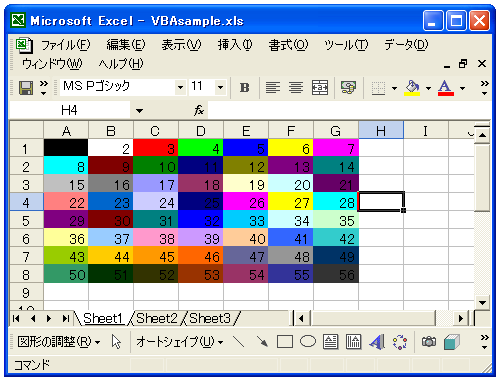The image size is (498, 380).
Task: Choose the Select Objects pointer
Action: coord(116,342)
